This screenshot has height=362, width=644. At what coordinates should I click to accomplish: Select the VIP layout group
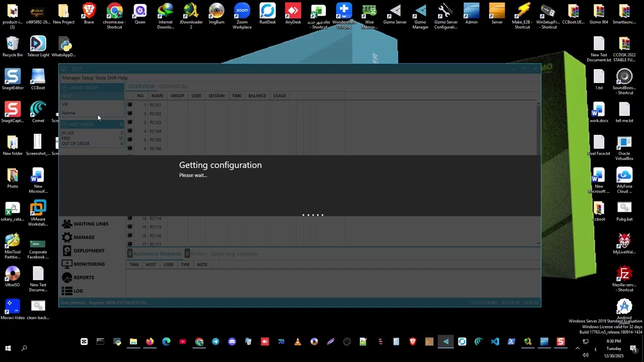click(93, 105)
